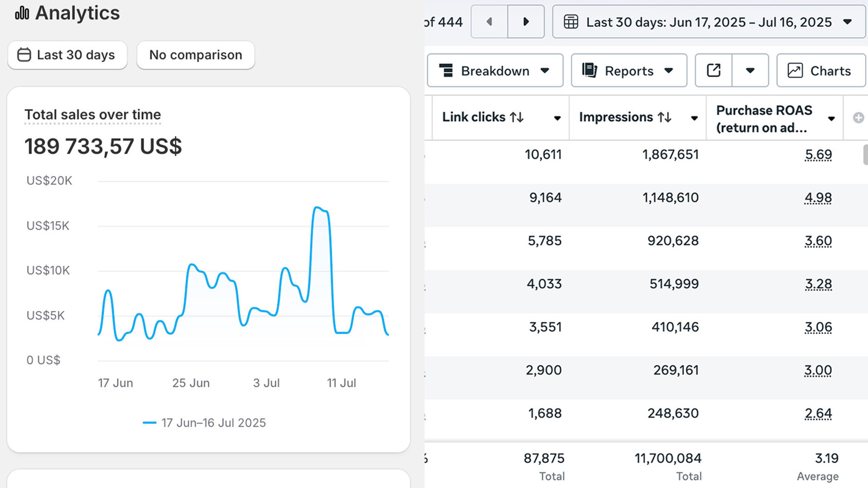Expand the Breakdown dropdown

click(x=495, y=70)
